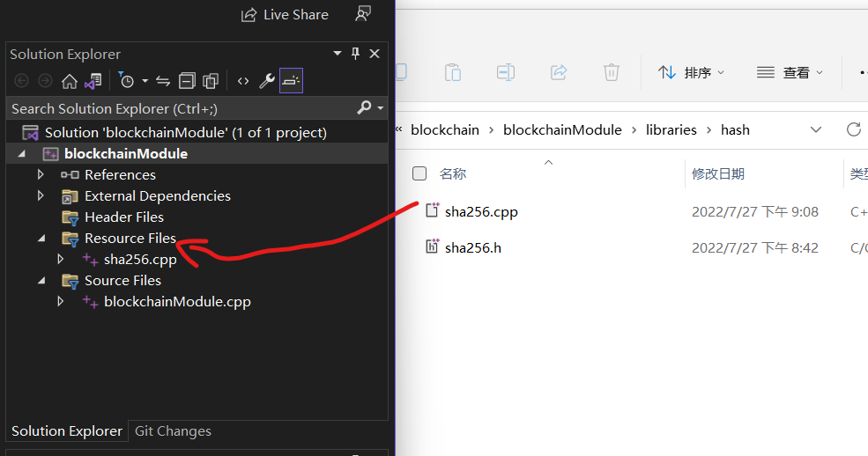Select the blockchainModule project item
This screenshot has width=868, height=456.
tap(126, 154)
